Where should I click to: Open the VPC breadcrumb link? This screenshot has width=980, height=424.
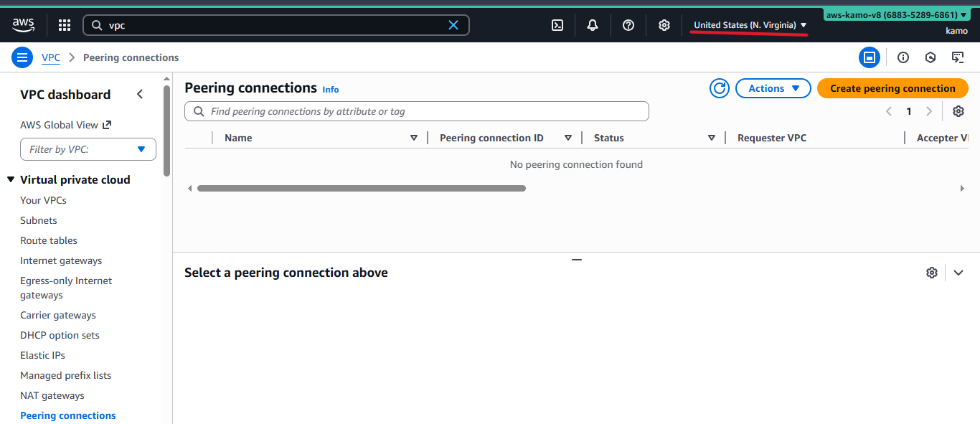coord(50,57)
